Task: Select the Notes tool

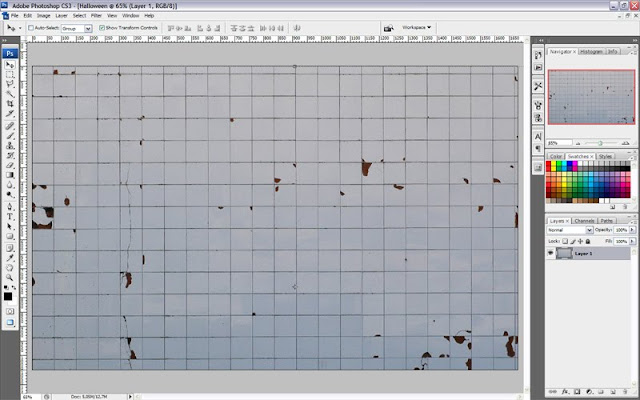Action: pyautogui.click(x=10, y=248)
